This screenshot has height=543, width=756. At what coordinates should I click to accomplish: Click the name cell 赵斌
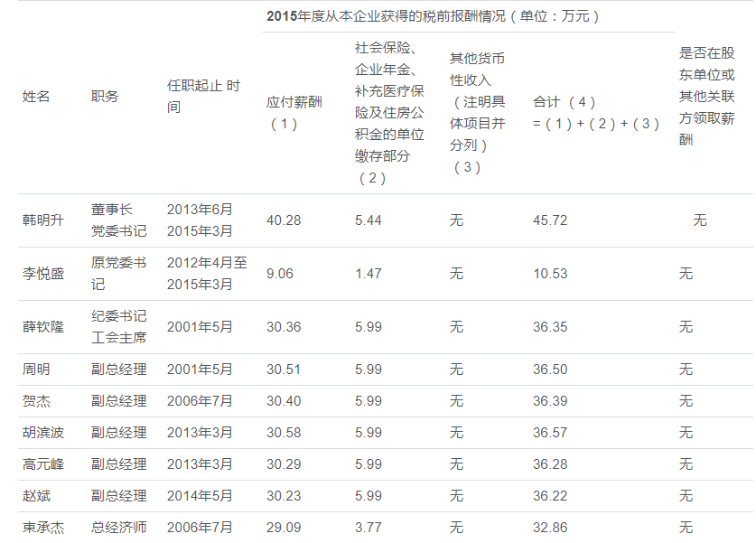pos(36,496)
